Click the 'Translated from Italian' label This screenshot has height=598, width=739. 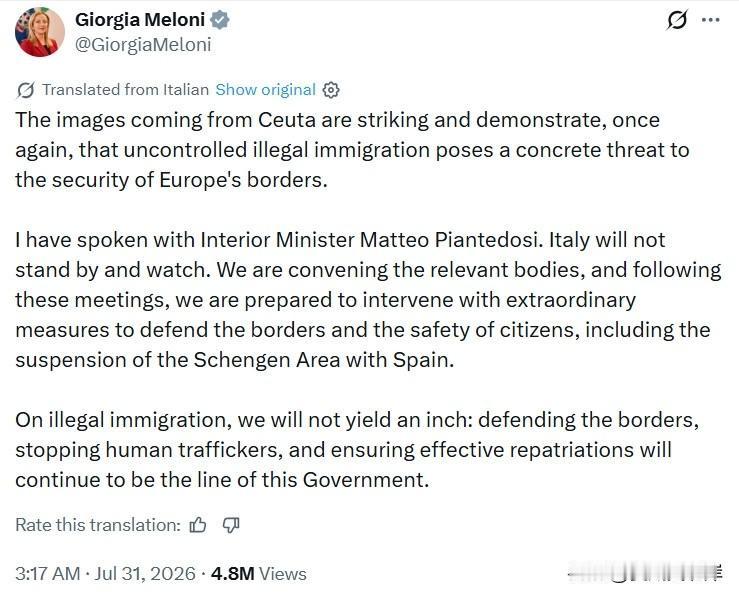point(125,90)
